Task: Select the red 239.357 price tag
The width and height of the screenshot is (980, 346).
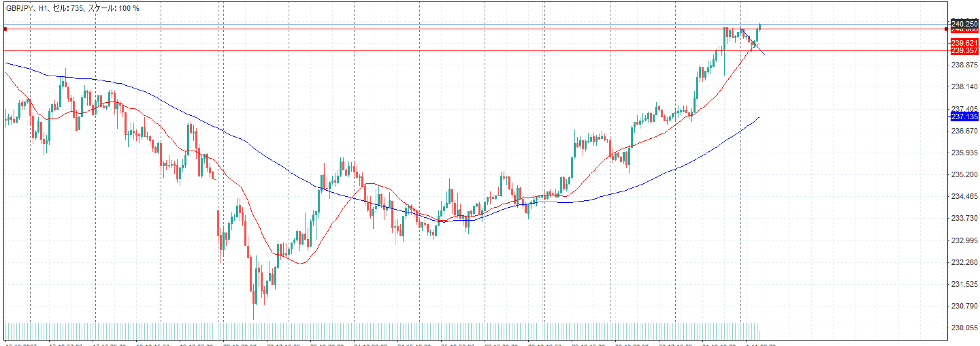Action: point(964,51)
